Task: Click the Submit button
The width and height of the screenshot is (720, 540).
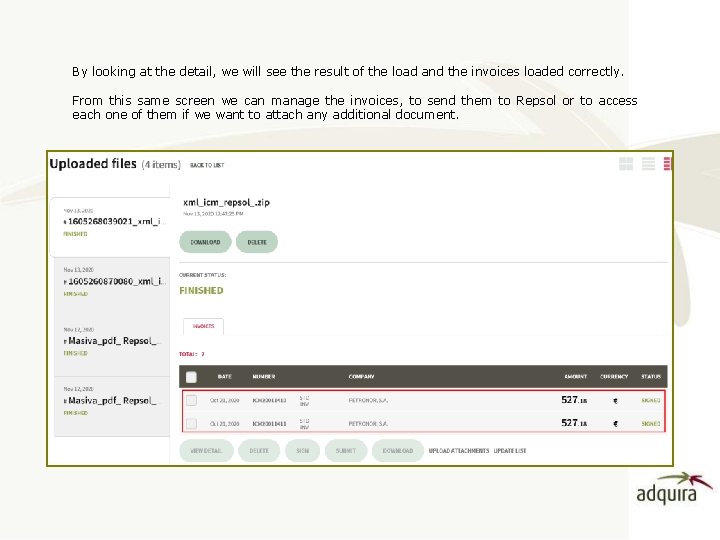Action: [x=346, y=451]
